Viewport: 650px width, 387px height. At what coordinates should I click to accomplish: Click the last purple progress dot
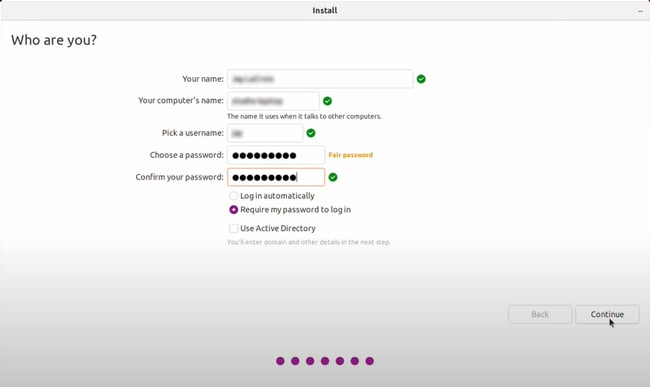coord(369,361)
